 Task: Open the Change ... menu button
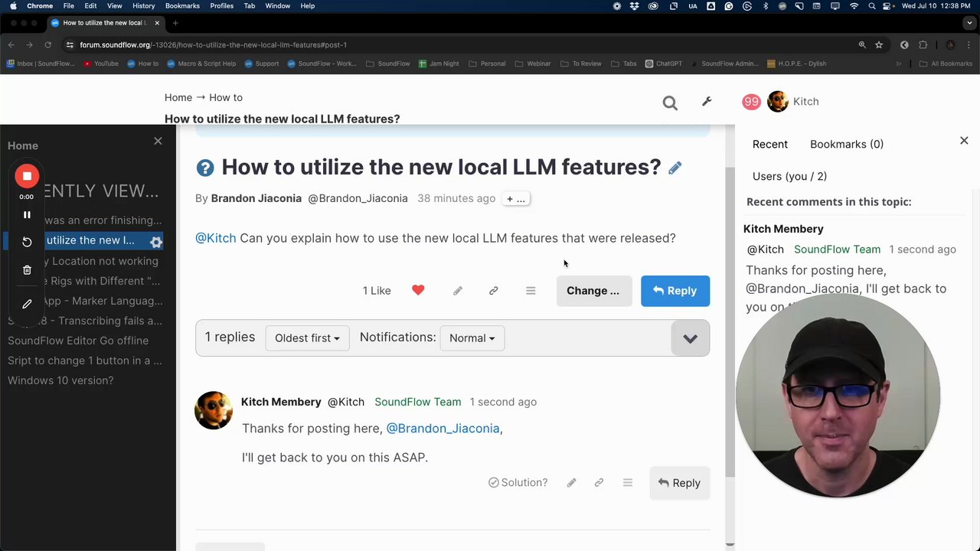point(593,291)
